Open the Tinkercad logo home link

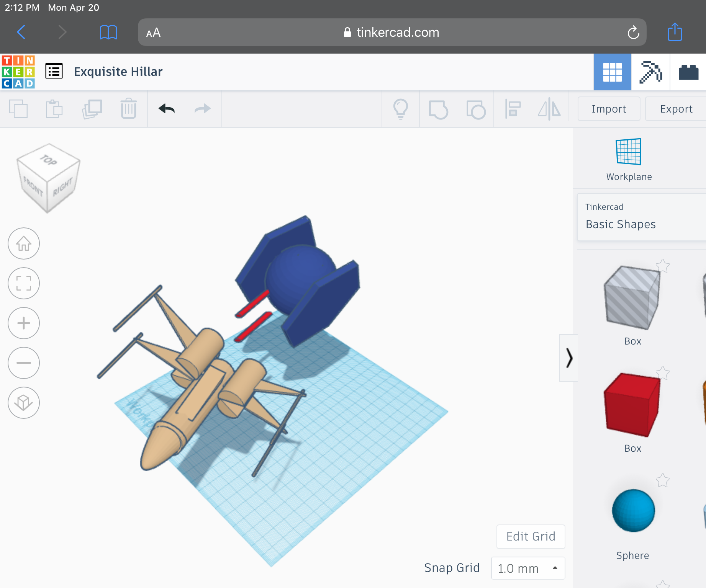[x=18, y=72]
